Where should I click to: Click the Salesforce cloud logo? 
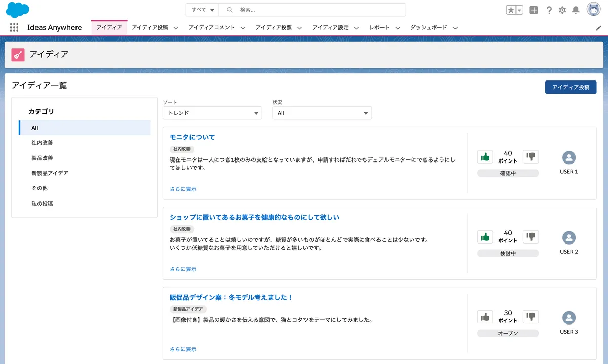pos(17,10)
